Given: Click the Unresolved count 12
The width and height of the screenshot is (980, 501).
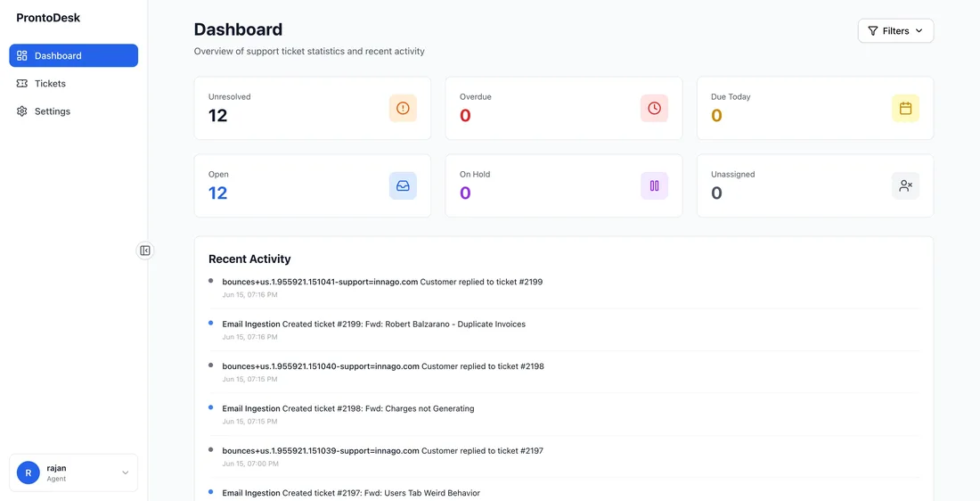Looking at the screenshot, I should (217, 115).
